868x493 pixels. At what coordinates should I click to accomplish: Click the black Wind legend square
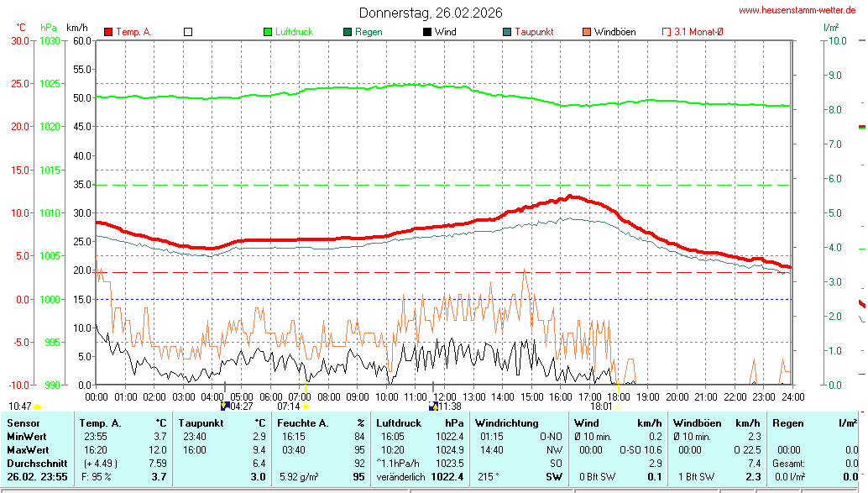[x=427, y=32]
